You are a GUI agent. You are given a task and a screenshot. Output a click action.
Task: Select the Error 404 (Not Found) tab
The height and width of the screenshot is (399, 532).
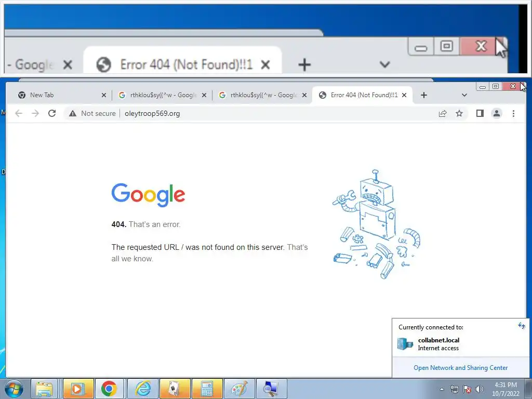[362, 95]
